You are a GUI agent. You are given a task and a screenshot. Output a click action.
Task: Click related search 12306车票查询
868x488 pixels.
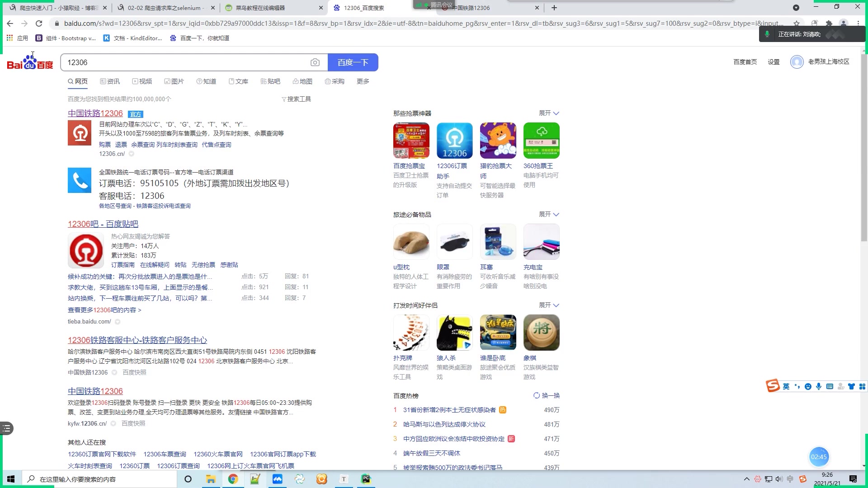165,454
